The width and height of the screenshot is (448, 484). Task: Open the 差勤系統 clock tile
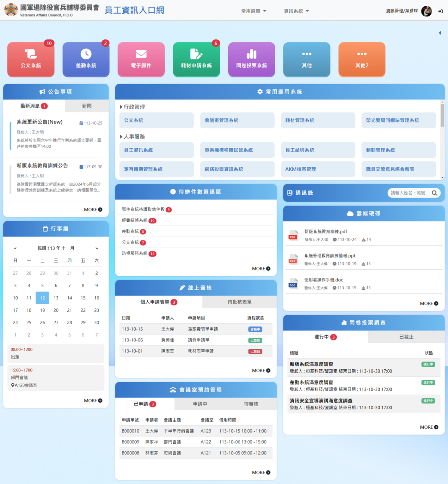coord(86,59)
